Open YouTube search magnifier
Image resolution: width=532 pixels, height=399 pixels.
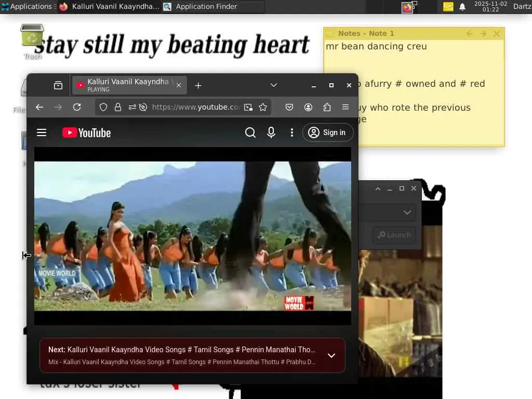point(250,132)
